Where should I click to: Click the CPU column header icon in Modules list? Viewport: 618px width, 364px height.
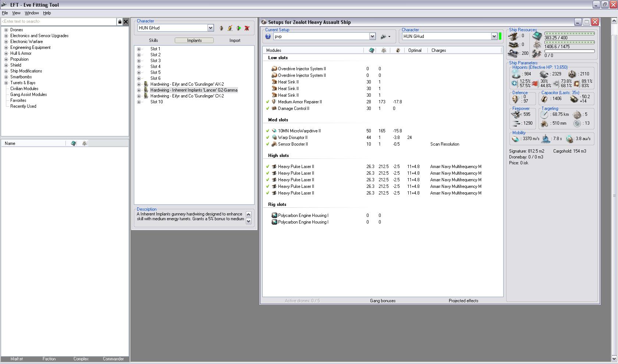[372, 50]
